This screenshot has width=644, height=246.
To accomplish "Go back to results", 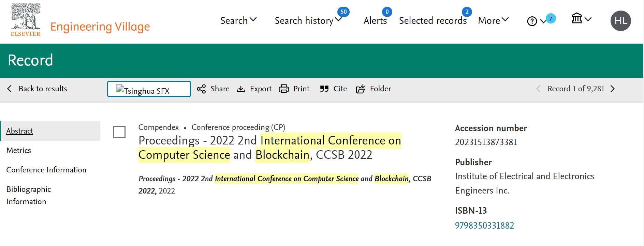I will [38, 89].
